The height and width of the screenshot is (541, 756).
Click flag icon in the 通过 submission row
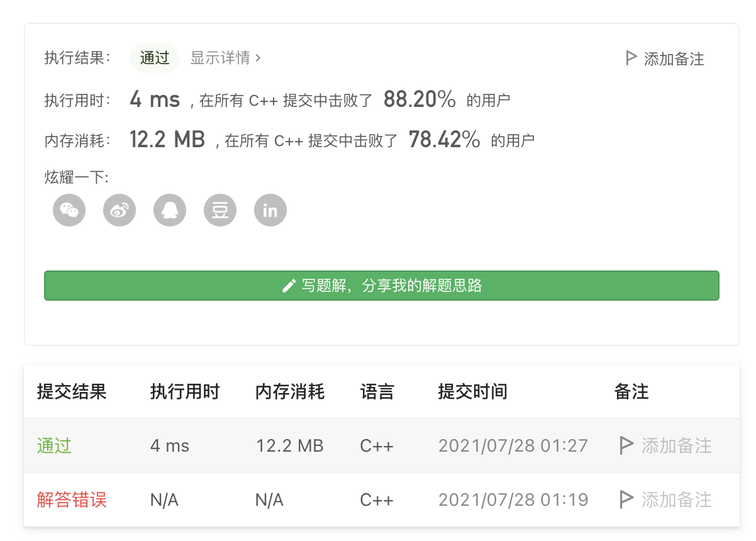(x=626, y=446)
